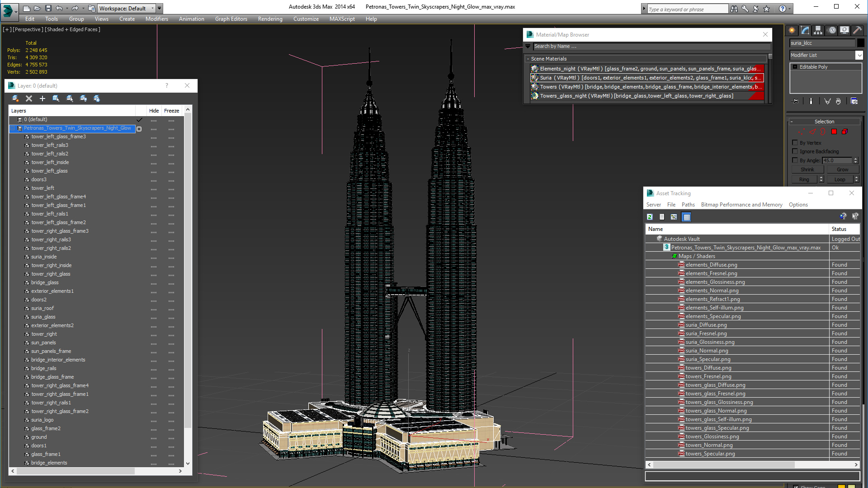This screenshot has width=868, height=488.
Task: Open the Modifier List dropdown
Action: pos(859,55)
